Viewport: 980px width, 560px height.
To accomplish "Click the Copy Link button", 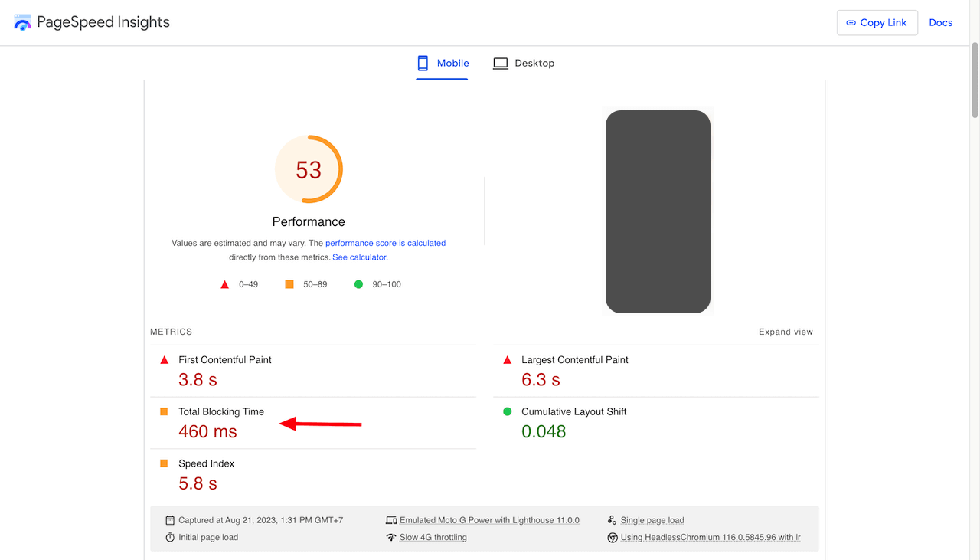I will (877, 22).
